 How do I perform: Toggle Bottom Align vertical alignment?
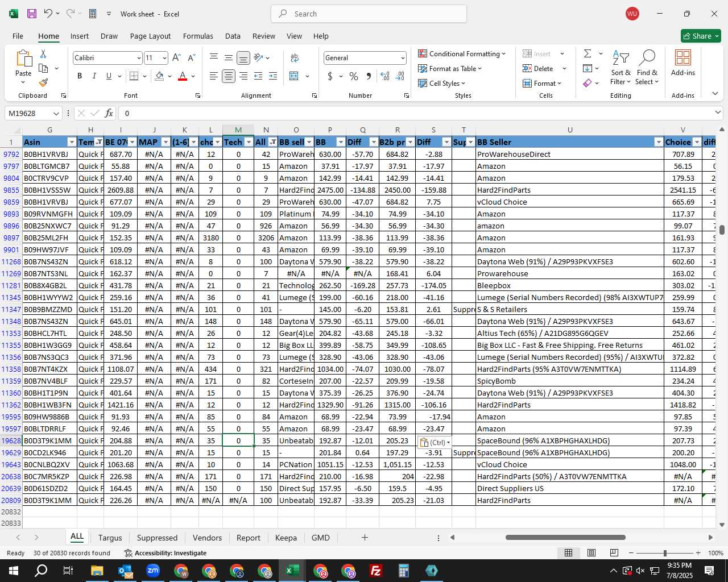coord(243,58)
